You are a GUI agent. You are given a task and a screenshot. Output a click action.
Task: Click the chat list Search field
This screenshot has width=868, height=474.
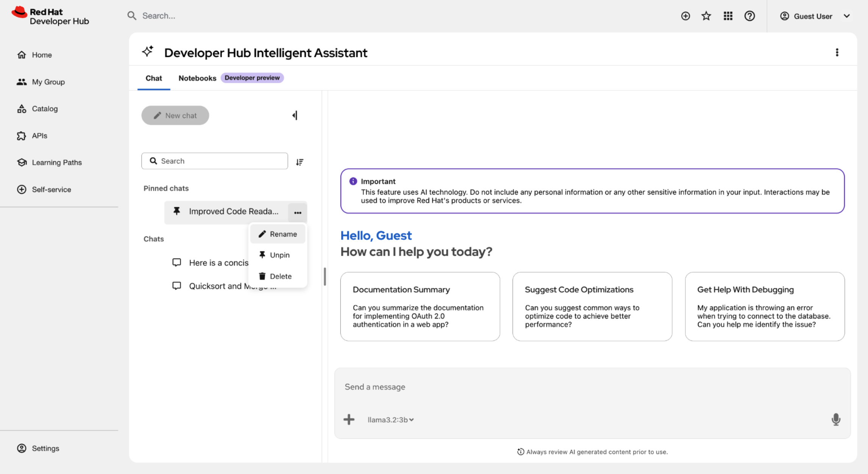pos(214,161)
